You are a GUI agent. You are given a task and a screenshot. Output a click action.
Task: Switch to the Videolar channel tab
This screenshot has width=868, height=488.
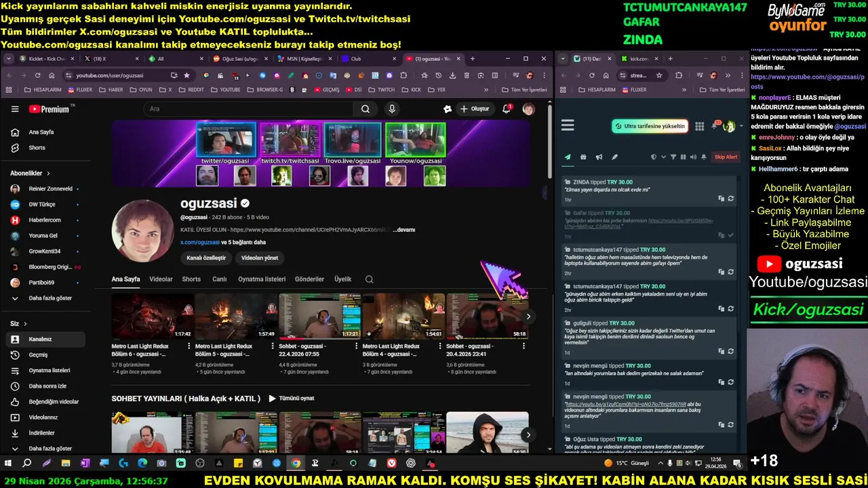(161, 279)
